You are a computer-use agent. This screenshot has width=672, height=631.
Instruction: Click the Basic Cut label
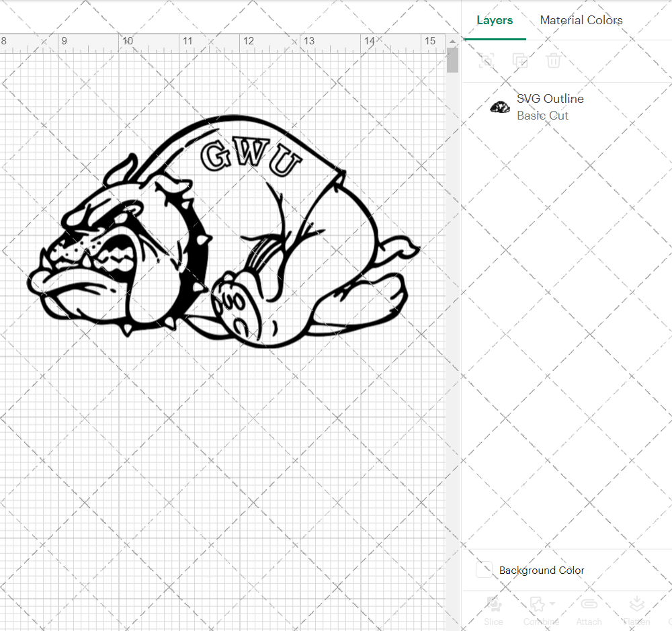tap(542, 116)
